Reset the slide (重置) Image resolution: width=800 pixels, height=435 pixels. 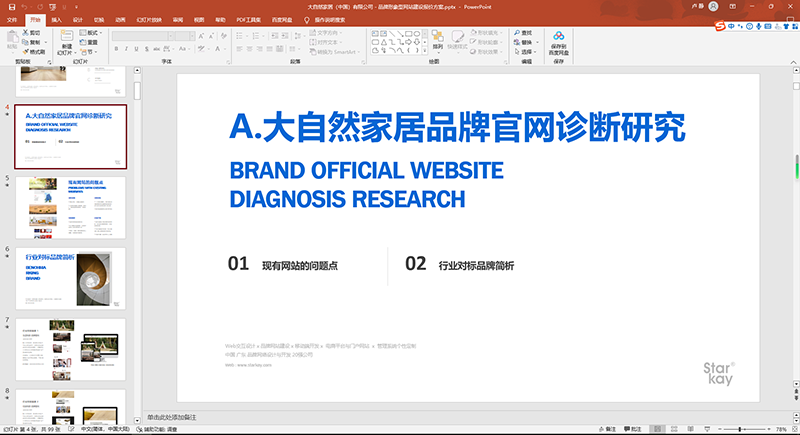click(x=89, y=42)
